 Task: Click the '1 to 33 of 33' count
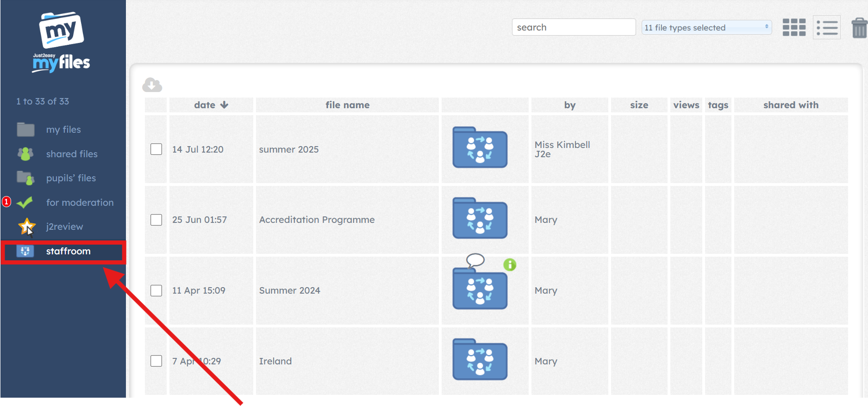click(43, 101)
